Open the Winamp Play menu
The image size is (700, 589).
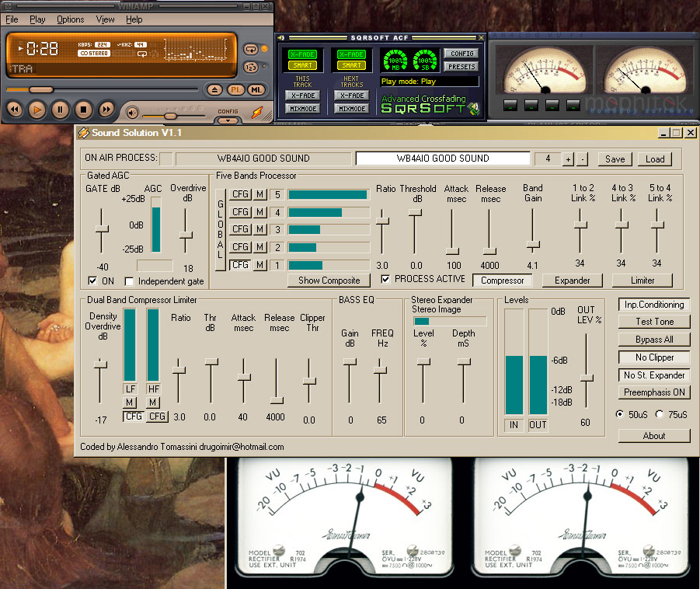click(x=37, y=19)
